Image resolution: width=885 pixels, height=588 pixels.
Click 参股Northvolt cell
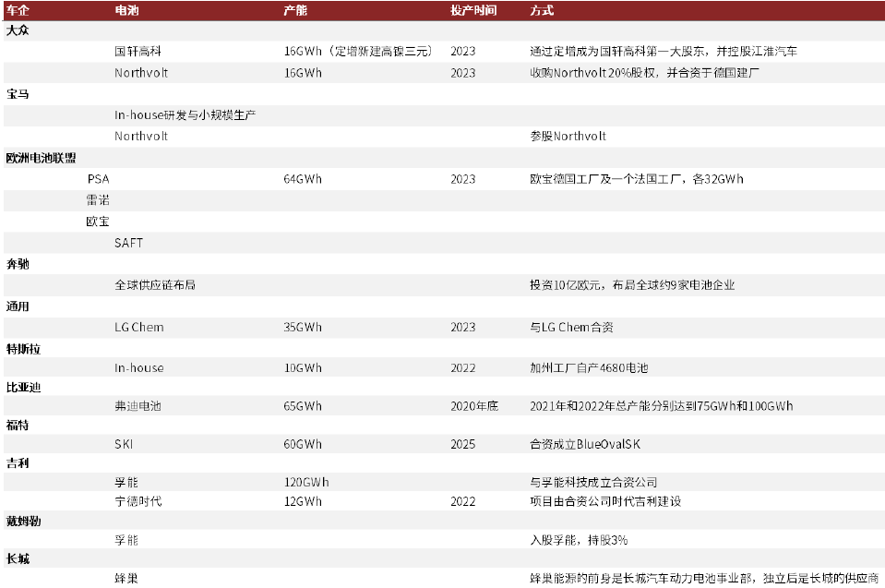[x=568, y=136]
